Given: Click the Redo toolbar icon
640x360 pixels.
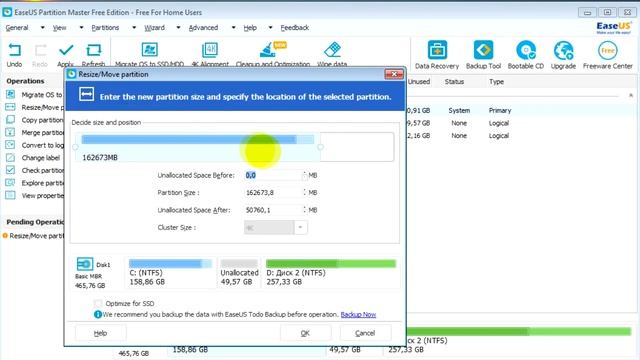Looking at the screenshot, I should tap(40, 50).
